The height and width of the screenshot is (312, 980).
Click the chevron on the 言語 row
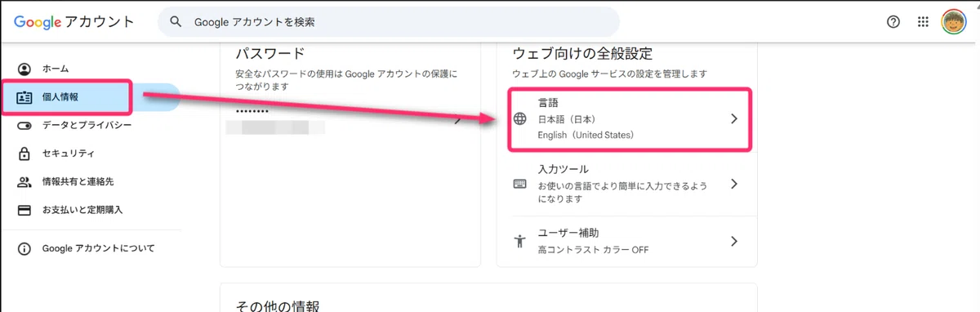[733, 118]
